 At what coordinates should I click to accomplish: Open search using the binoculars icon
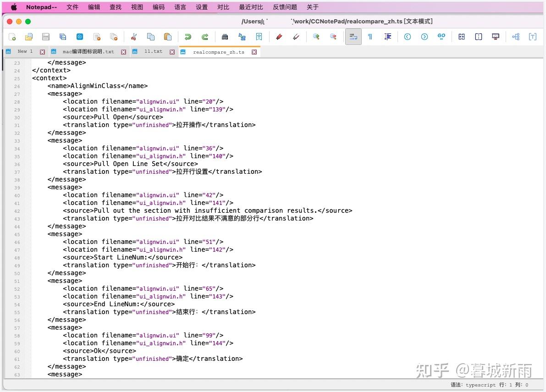[x=225, y=37]
